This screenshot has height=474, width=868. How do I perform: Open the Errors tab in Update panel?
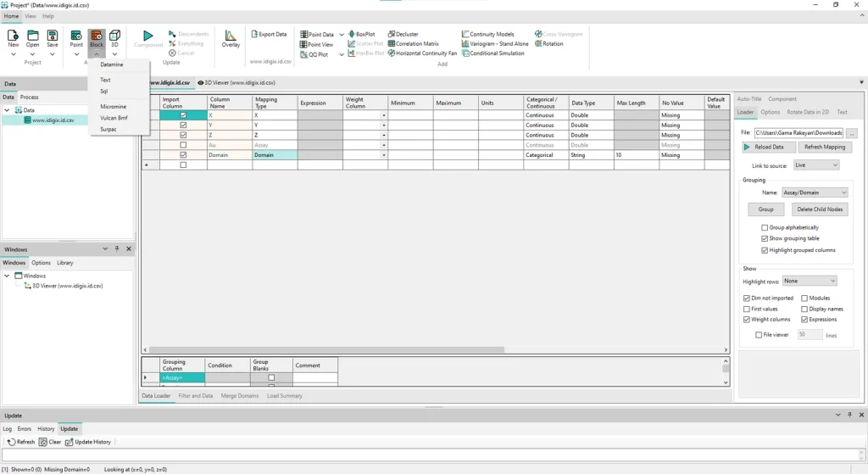click(25, 428)
